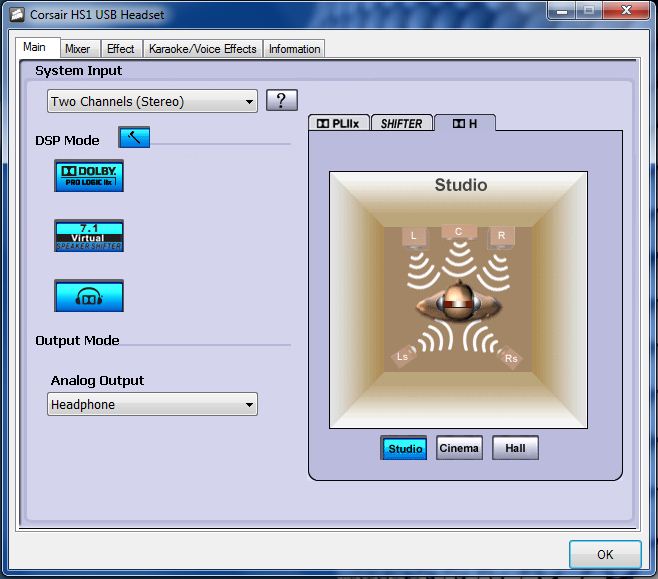Image resolution: width=658 pixels, height=579 pixels.
Task: Click the Corsair logo in title bar
Action: coord(17,14)
